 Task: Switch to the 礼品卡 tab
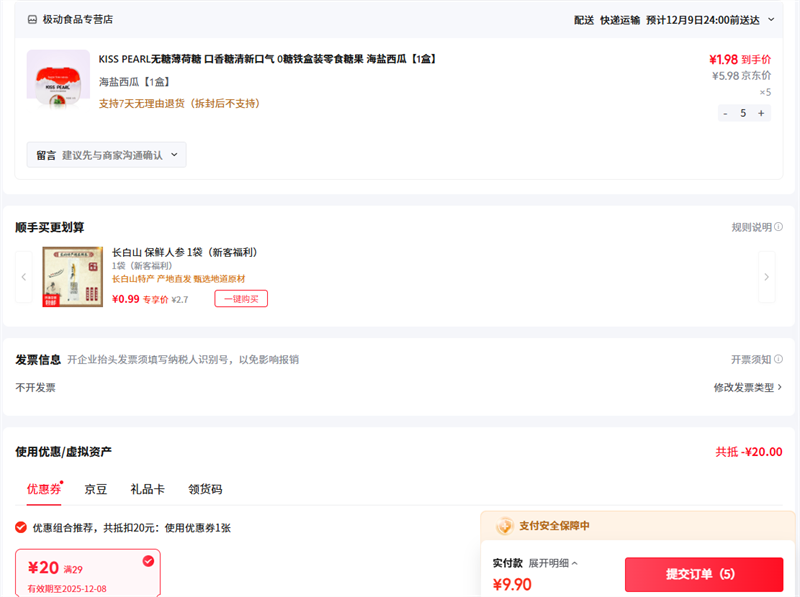(147, 489)
